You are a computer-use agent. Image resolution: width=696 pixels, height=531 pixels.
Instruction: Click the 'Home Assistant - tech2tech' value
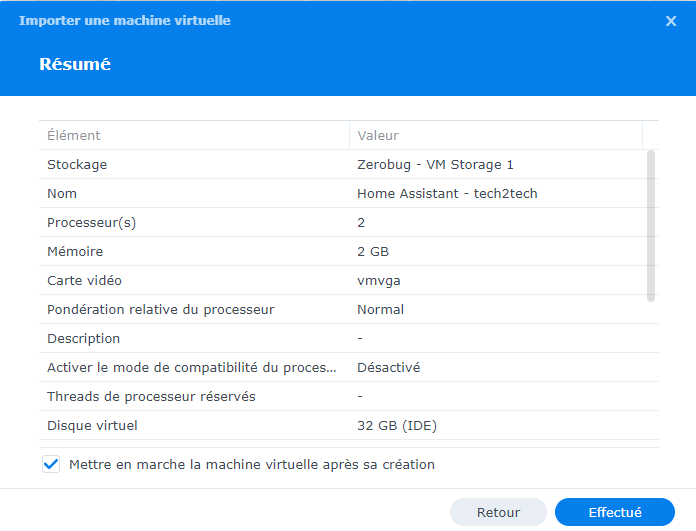click(x=447, y=194)
